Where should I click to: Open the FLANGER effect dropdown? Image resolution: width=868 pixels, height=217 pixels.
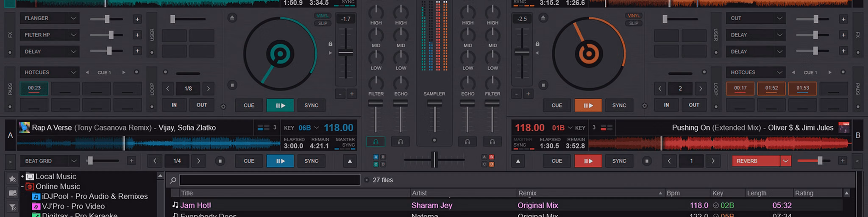49,18
